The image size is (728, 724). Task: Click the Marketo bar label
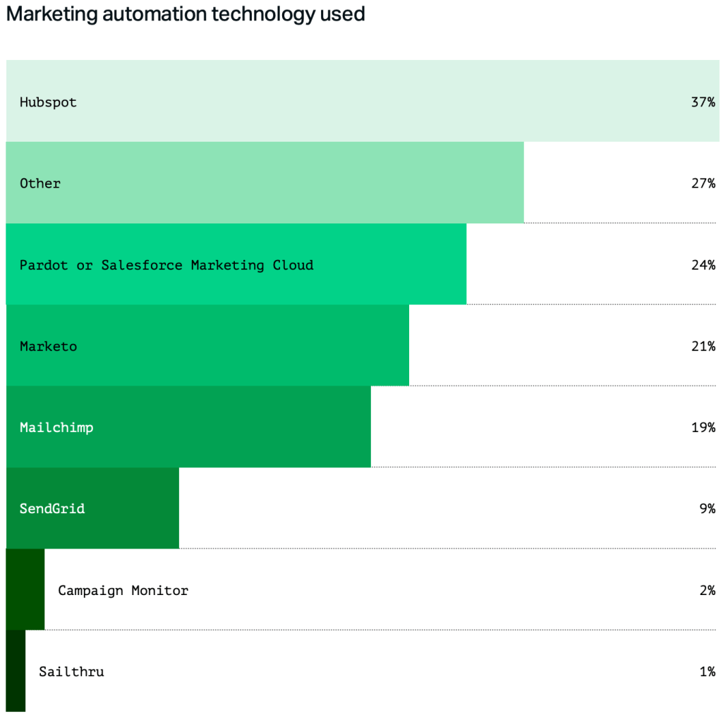coord(48,346)
